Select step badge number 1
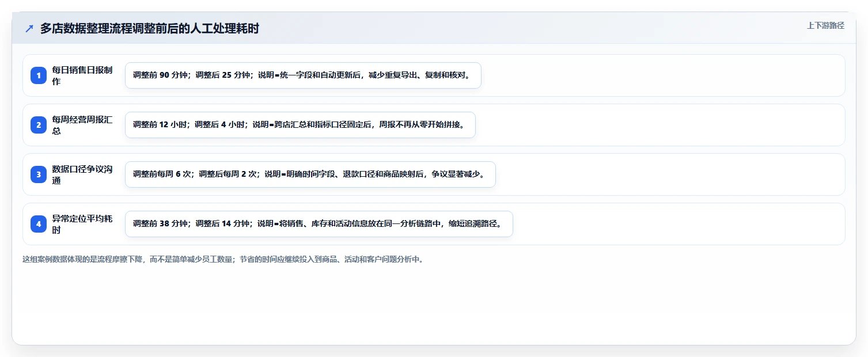The height and width of the screenshot is (357, 868). coord(39,75)
